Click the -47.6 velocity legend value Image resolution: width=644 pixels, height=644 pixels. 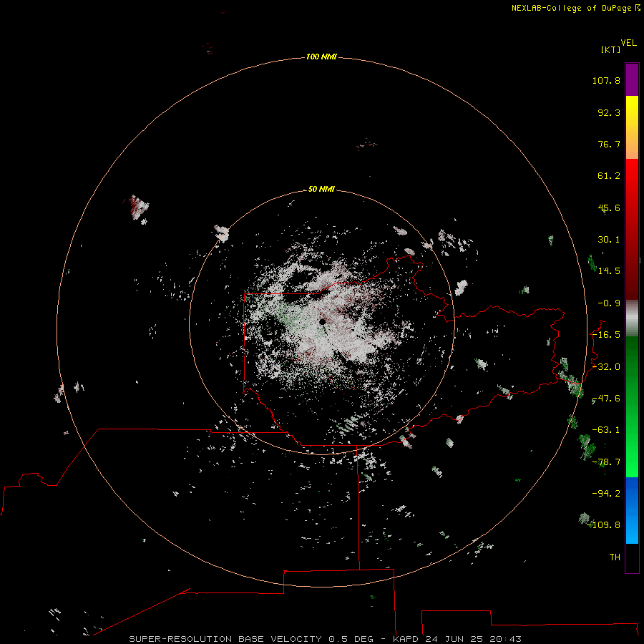coord(606,399)
